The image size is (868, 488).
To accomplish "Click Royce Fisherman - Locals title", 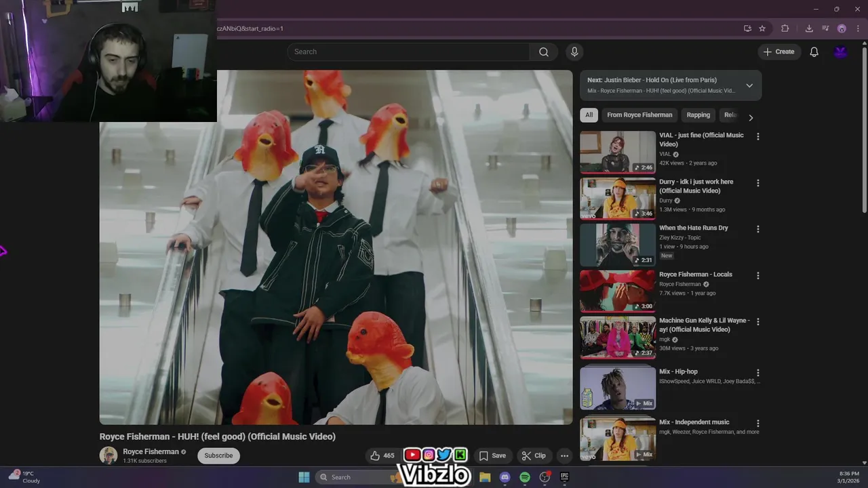I will [x=696, y=274].
